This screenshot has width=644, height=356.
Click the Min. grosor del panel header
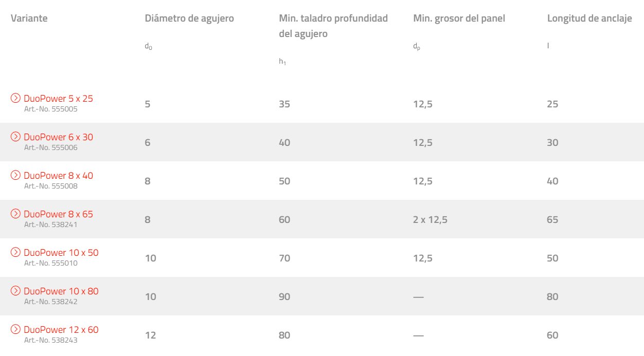point(459,18)
